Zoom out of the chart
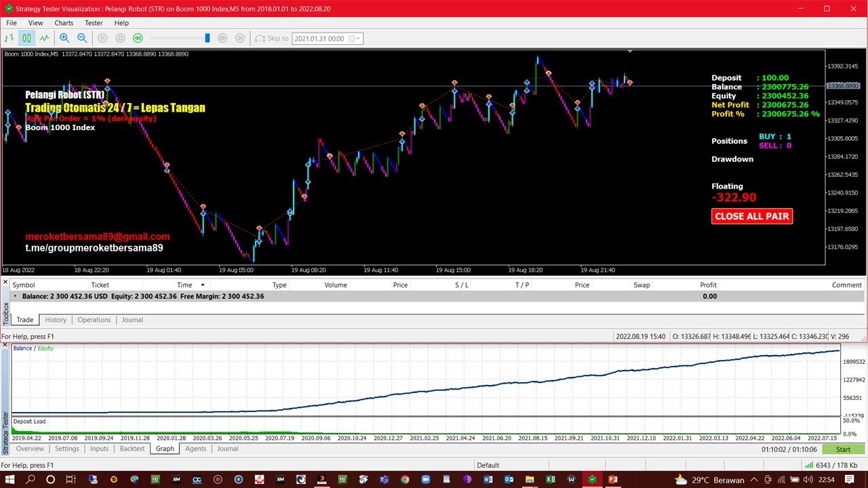Image resolution: width=868 pixels, height=488 pixels. (82, 39)
